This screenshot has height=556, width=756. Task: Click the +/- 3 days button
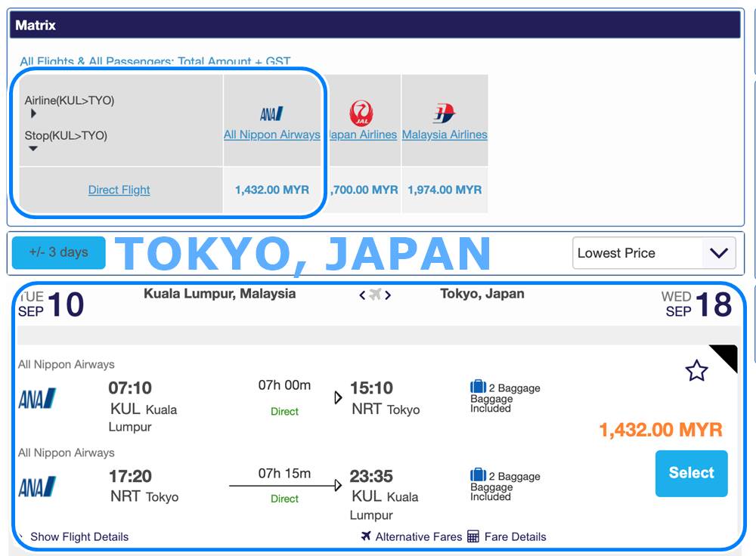pyautogui.click(x=59, y=252)
